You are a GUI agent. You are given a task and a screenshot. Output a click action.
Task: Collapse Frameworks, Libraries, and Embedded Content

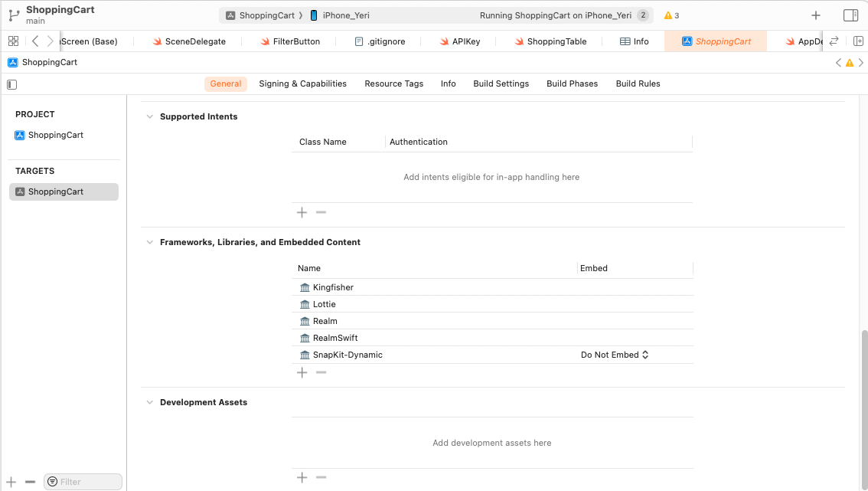click(149, 242)
